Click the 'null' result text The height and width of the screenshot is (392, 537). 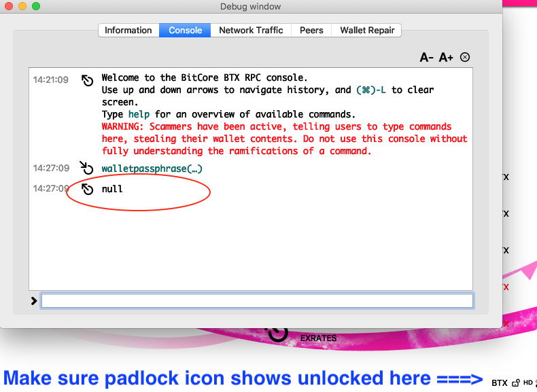coord(112,189)
